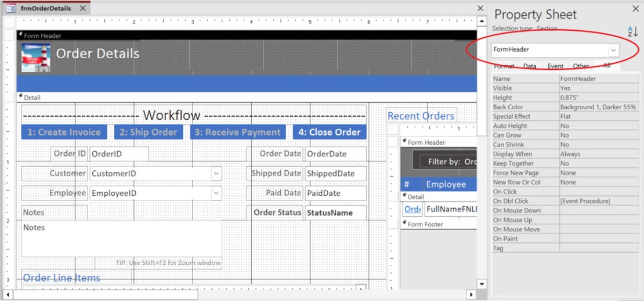Select the 4: Close Order button
644x301 pixels.
(330, 132)
